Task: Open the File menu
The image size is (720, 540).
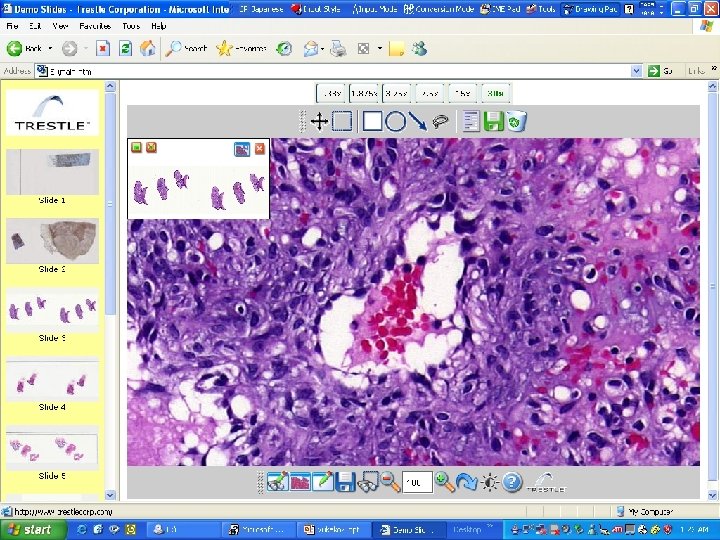Action: pyautogui.click(x=12, y=26)
